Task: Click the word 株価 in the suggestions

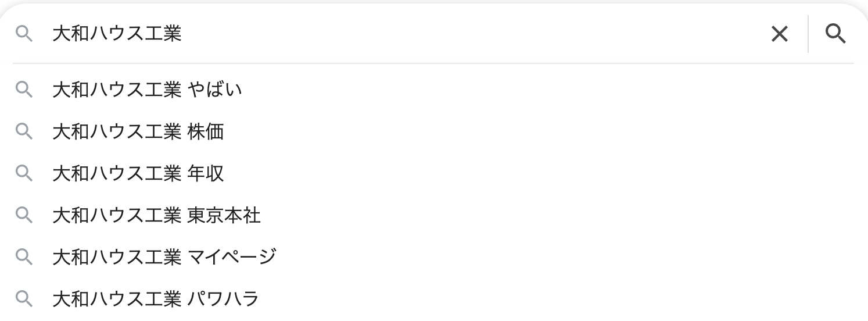Action: [206, 131]
